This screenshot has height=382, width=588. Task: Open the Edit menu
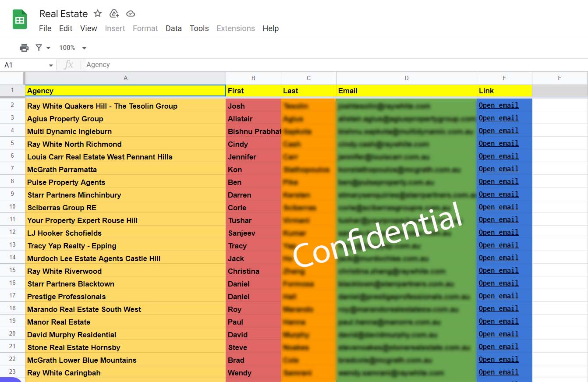[x=66, y=28]
